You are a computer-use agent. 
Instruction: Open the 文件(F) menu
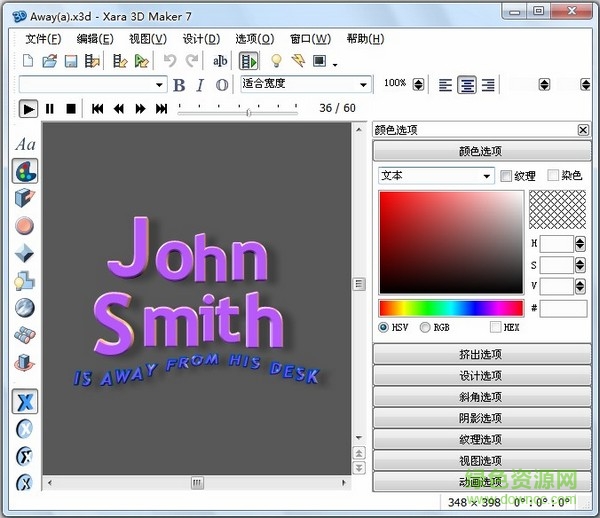pyautogui.click(x=43, y=39)
